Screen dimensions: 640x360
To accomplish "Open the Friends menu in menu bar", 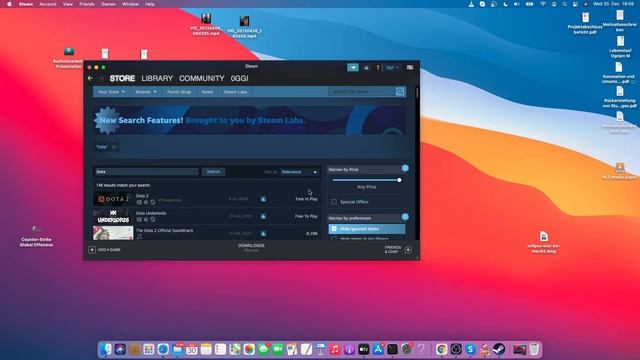I will click(x=87, y=4).
